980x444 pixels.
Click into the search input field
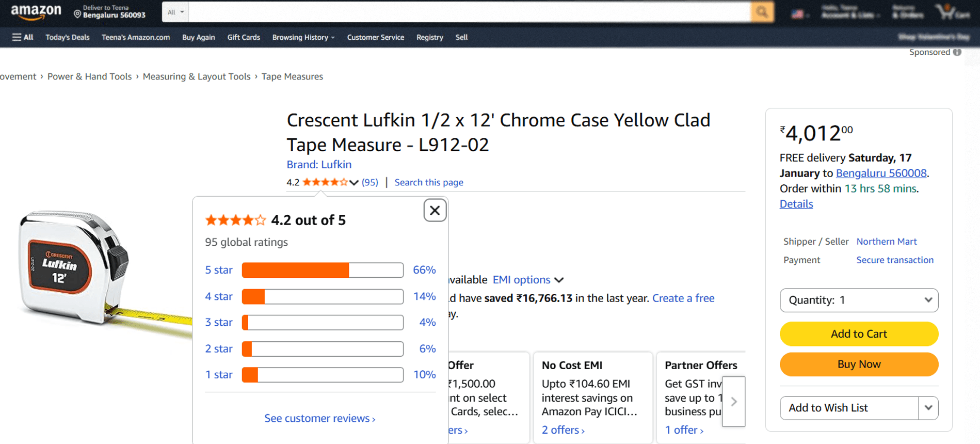click(470, 12)
